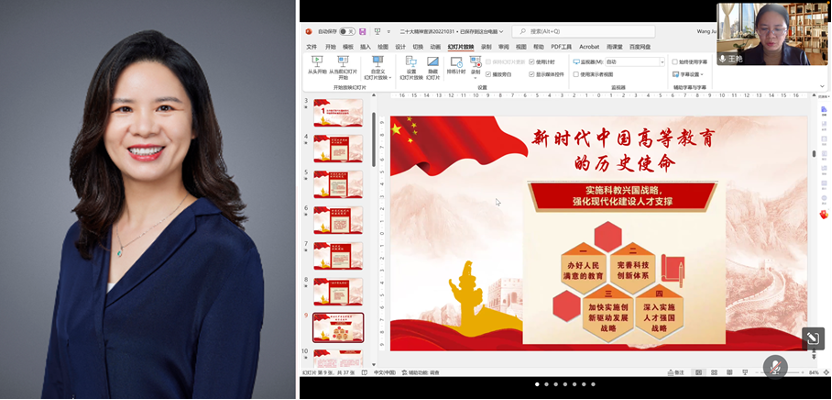Expand the file name save-location dropdown arrow

point(501,32)
